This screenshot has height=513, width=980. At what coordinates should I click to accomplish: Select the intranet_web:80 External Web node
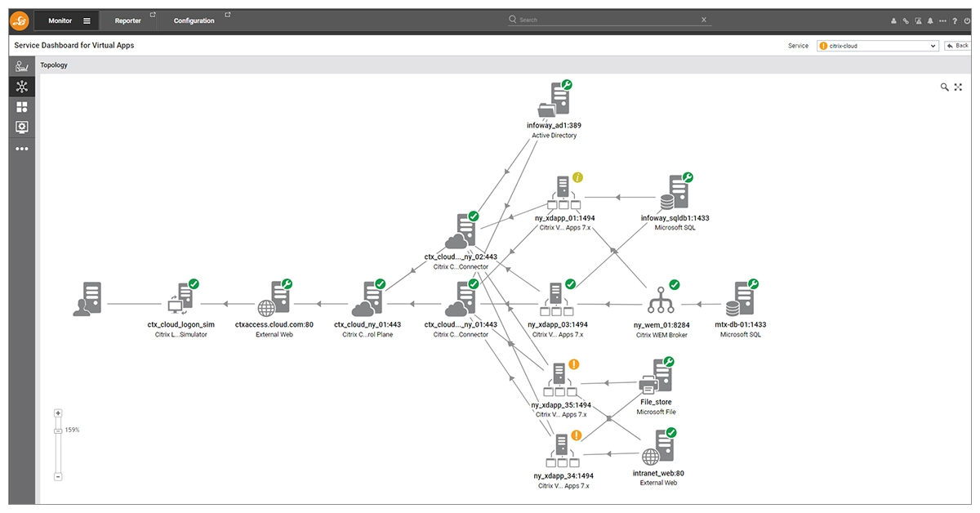point(658,448)
